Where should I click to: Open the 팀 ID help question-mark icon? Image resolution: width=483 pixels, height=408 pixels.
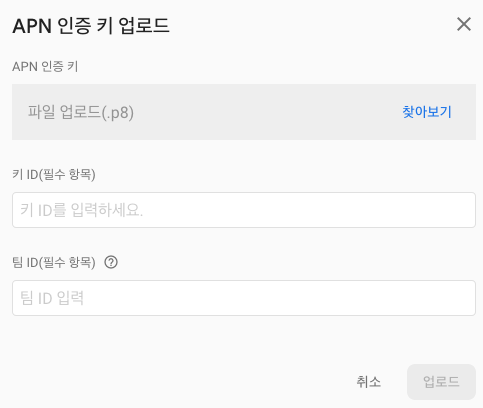[111, 262]
